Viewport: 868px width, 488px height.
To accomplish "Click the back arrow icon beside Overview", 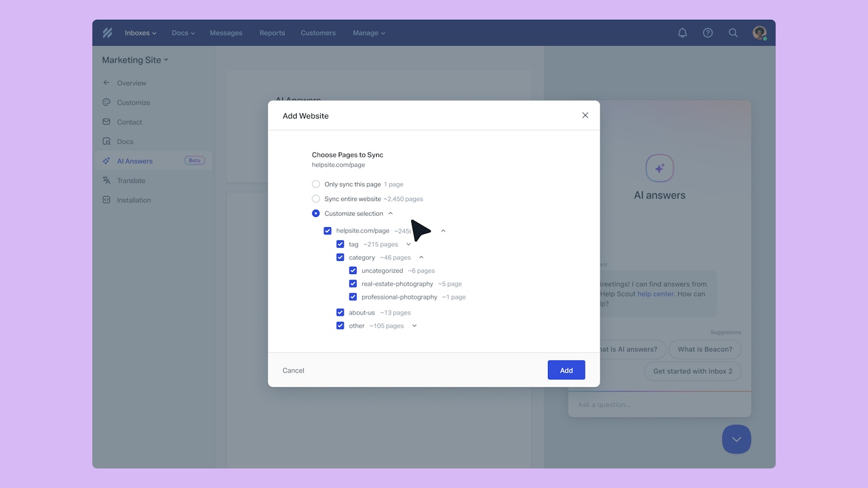I will [106, 83].
